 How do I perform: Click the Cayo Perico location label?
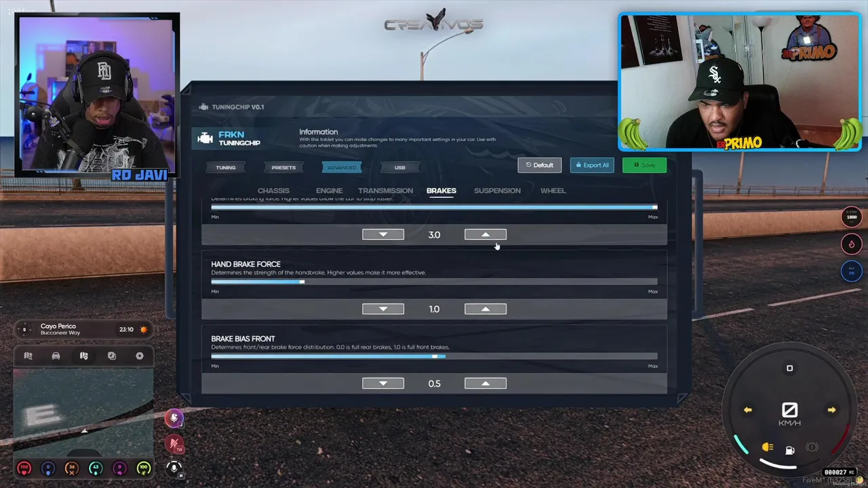[x=58, y=326]
